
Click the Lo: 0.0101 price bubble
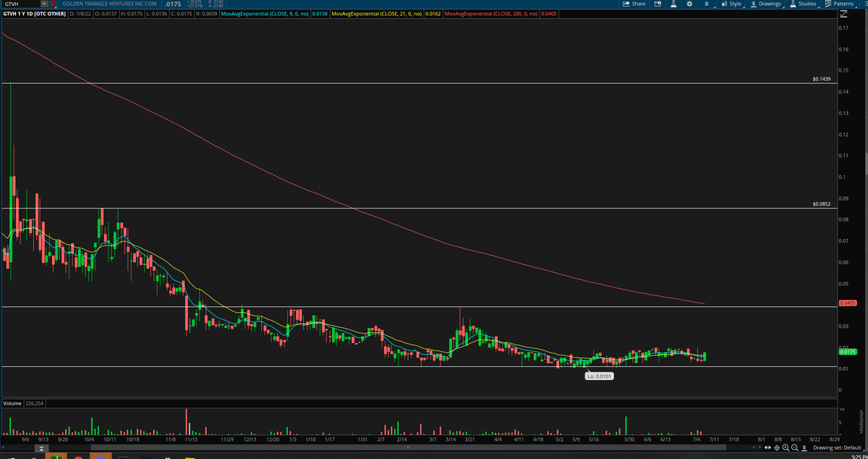pyautogui.click(x=600, y=376)
